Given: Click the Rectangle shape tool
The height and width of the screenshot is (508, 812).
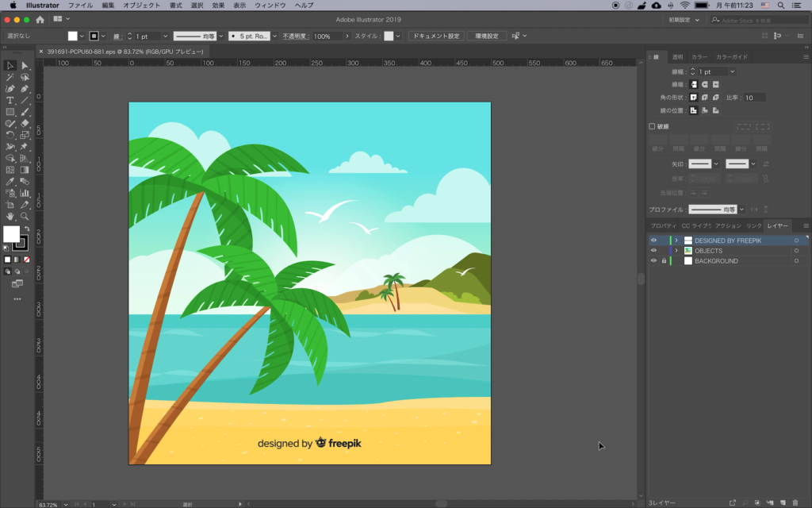Looking at the screenshot, I should (x=10, y=112).
